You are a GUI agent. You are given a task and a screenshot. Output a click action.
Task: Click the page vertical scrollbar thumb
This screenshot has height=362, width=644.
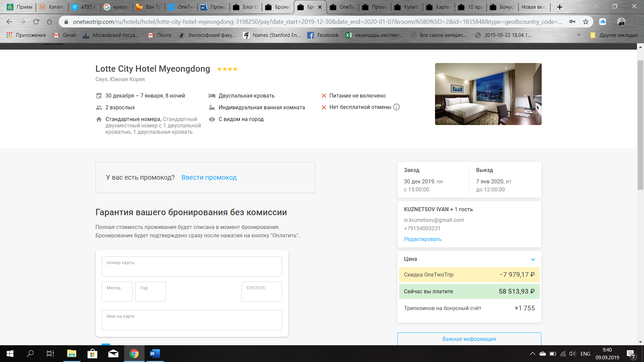click(640, 125)
